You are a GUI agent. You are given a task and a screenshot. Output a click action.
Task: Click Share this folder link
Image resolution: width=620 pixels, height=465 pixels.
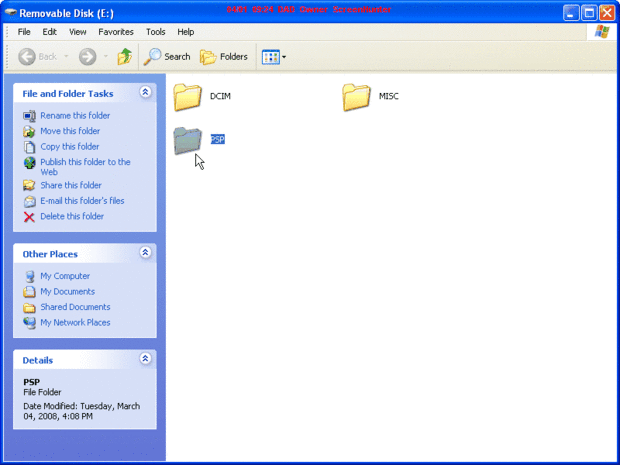tap(71, 185)
